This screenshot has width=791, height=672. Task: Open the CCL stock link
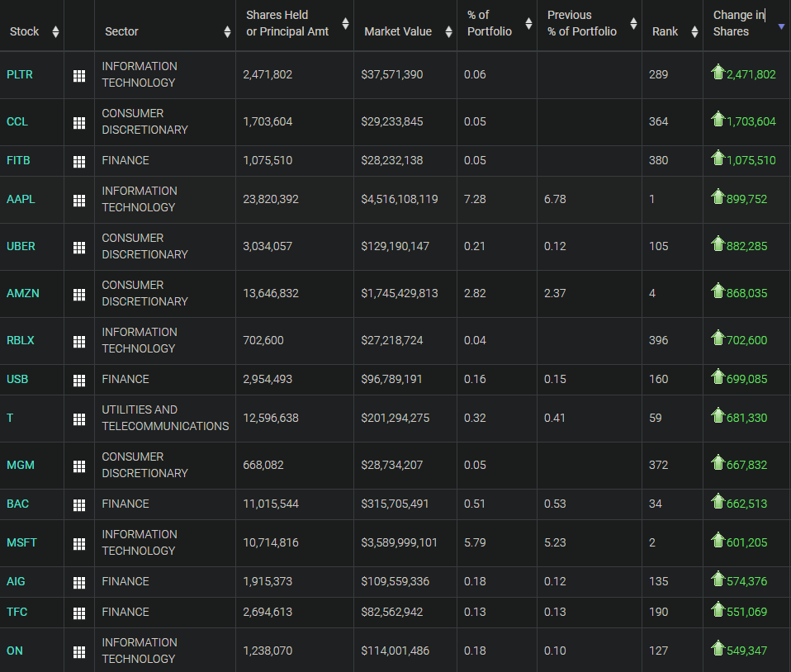click(17, 121)
